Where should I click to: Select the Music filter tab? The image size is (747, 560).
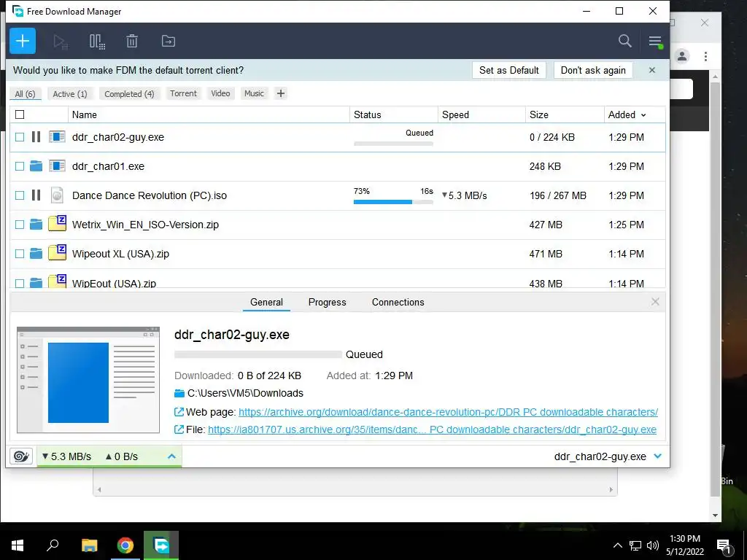coord(254,93)
